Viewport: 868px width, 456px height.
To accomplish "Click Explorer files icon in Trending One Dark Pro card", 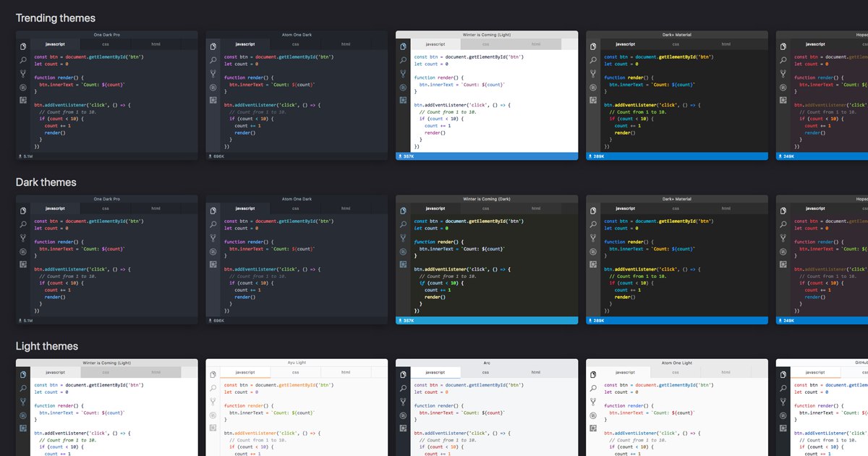I will (x=23, y=46).
